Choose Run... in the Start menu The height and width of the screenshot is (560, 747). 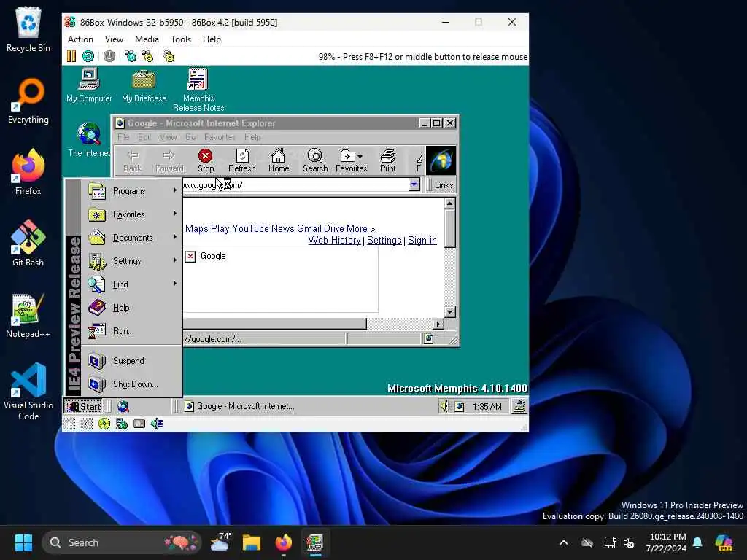[x=132, y=331]
